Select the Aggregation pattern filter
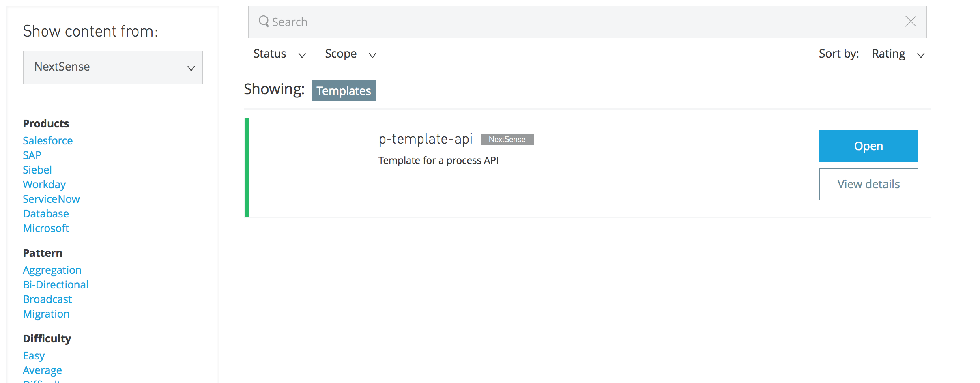 [x=52, y=270]
